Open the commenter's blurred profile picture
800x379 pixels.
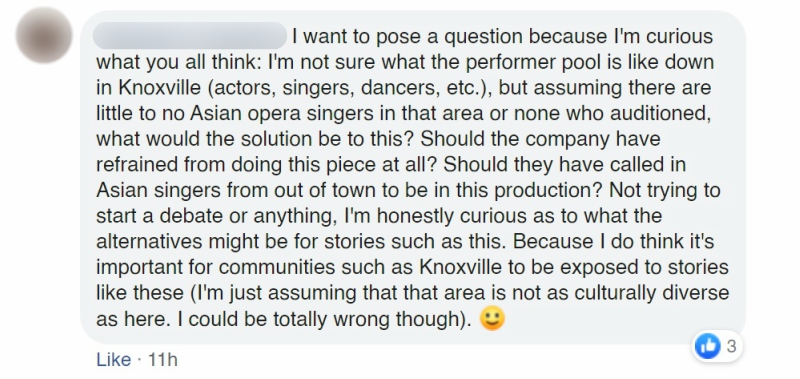coord(44,35)
